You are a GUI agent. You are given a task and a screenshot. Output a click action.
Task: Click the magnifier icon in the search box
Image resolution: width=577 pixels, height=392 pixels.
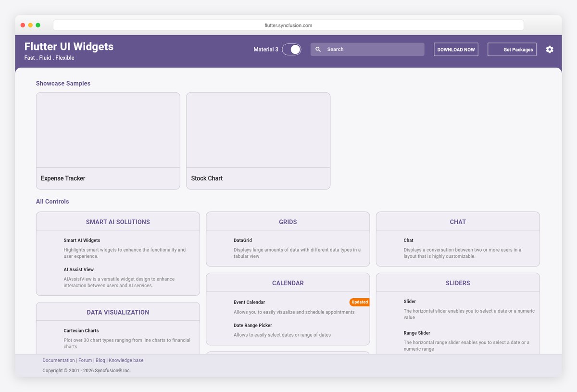318,50
